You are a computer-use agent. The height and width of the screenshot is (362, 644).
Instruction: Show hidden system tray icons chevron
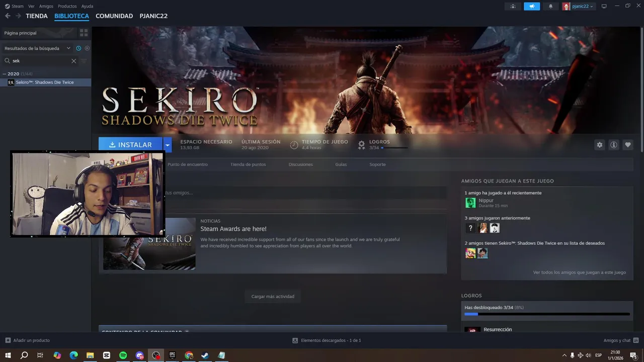pos(564,355)
